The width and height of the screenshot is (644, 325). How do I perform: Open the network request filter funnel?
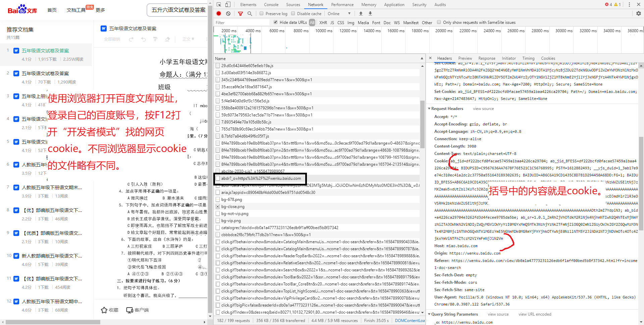tap(240, 13)
